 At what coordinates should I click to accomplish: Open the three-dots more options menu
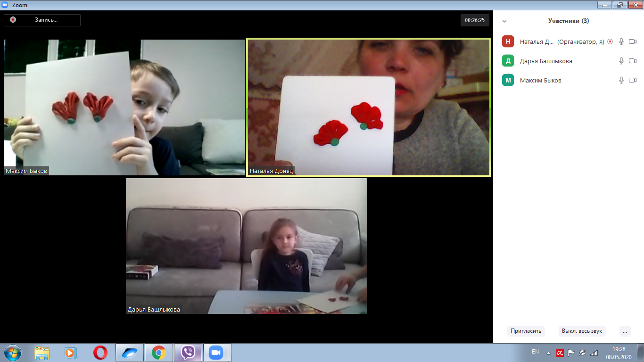[625, 331]
